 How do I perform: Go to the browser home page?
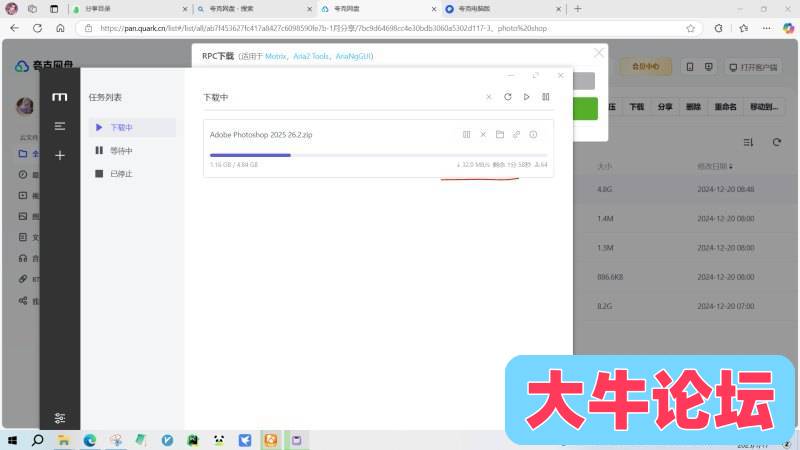tap(60, 28)
